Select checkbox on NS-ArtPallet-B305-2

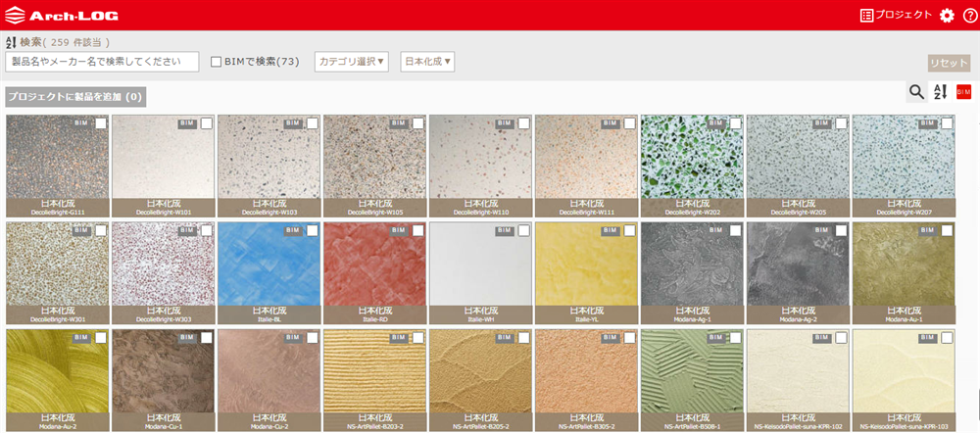pos(629,338)
